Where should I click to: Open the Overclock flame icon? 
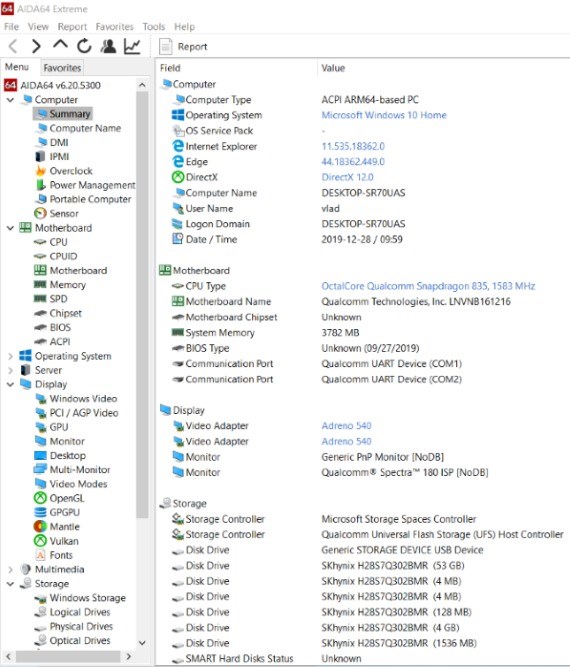(40, 171)
